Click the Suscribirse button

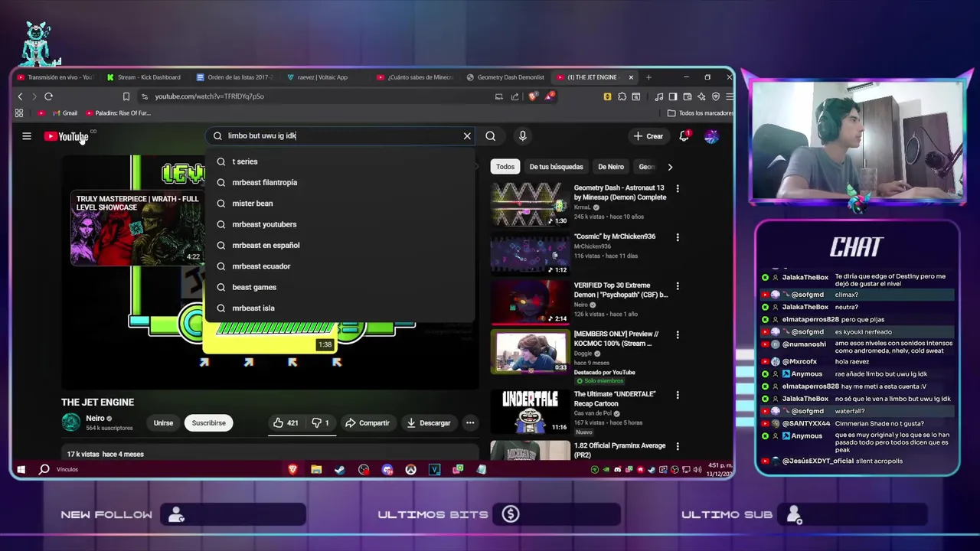(x=208, y=423)
